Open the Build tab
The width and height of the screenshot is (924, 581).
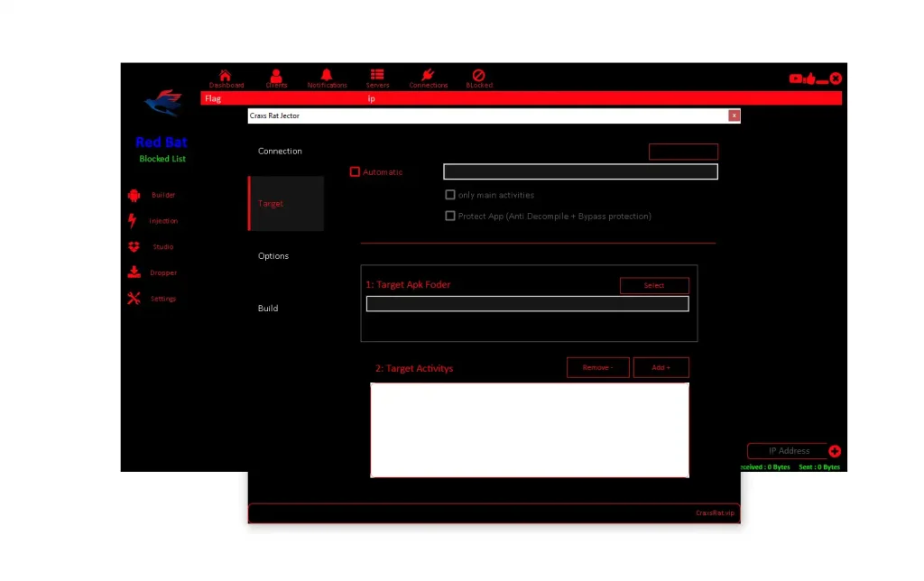[x=268, y=308]
